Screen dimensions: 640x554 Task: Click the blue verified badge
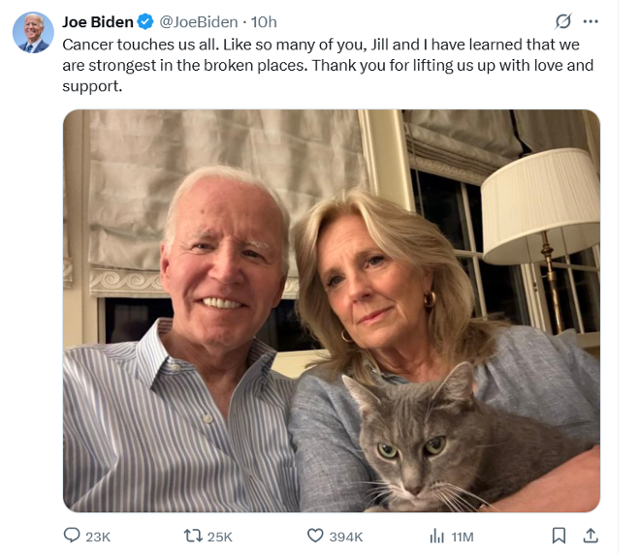pos(146,22)
